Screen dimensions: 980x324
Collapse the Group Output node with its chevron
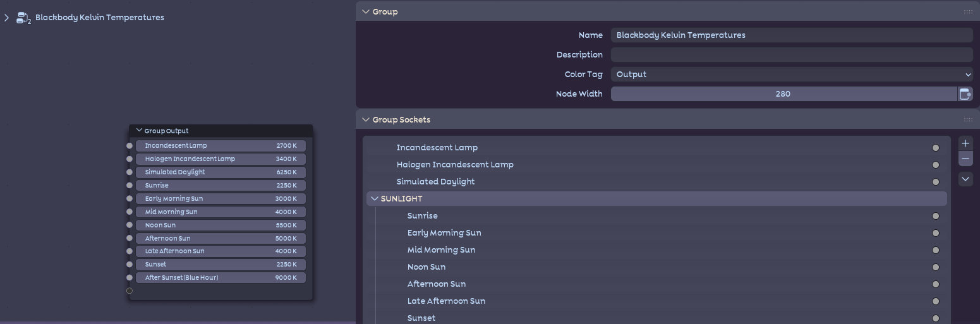(139, 131)
